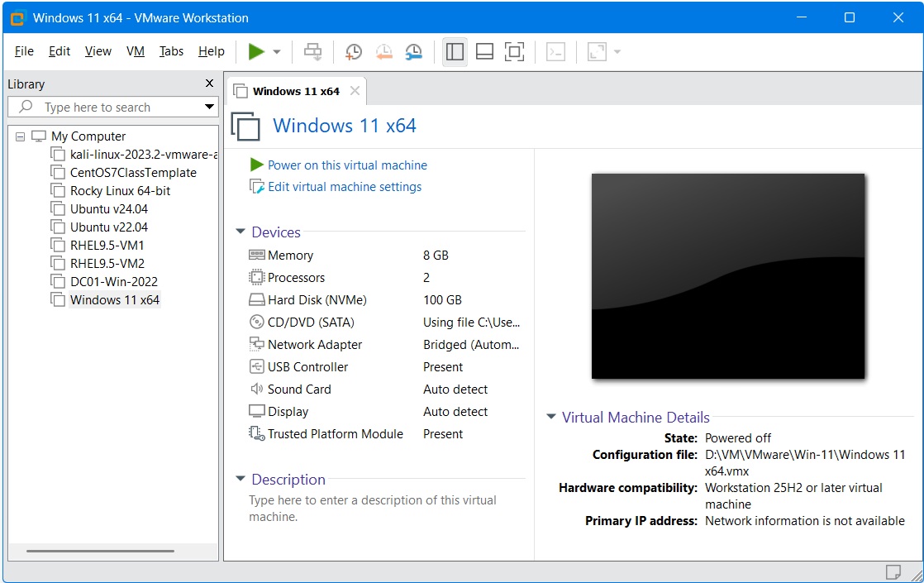Select kali-linux-2023.2 VM in library
924x583 pixels.
coord(143,155)
